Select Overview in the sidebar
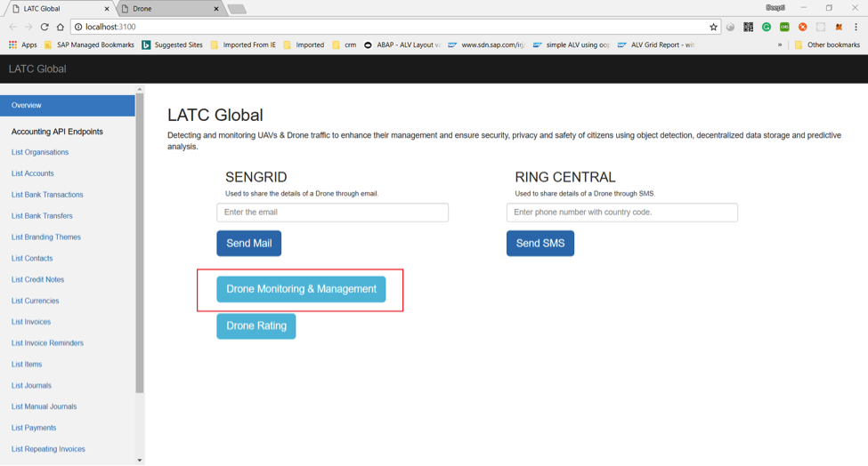Image resolution: width=868 pixels, height=466 pixels. [x=67, y=105]
